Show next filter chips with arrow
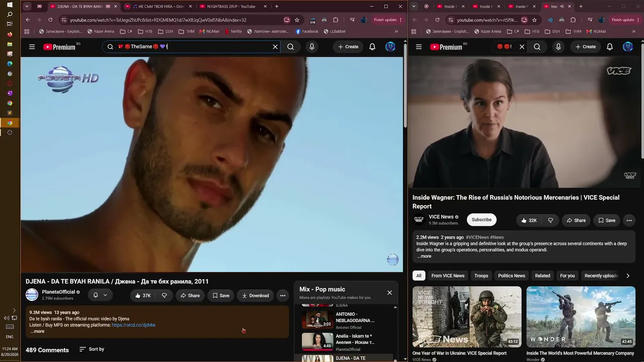Image resolution: width=644 pixels, height=362 pixels. pos(628,276)
